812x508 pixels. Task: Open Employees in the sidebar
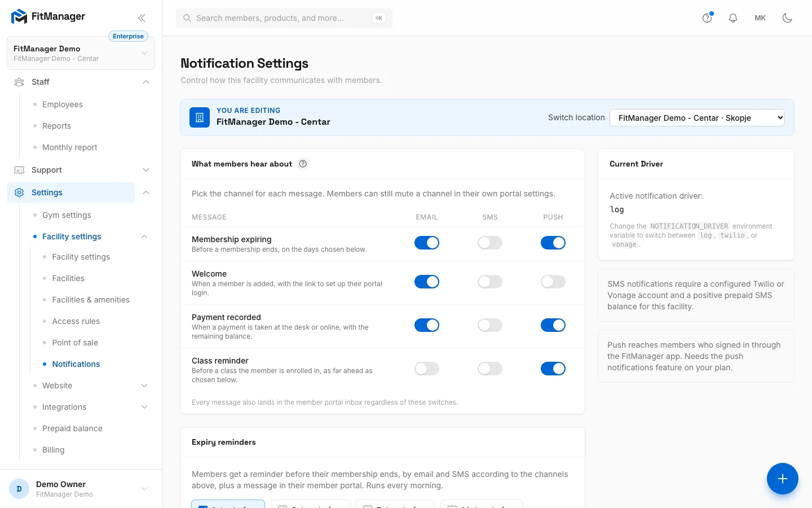coord(63,104)
